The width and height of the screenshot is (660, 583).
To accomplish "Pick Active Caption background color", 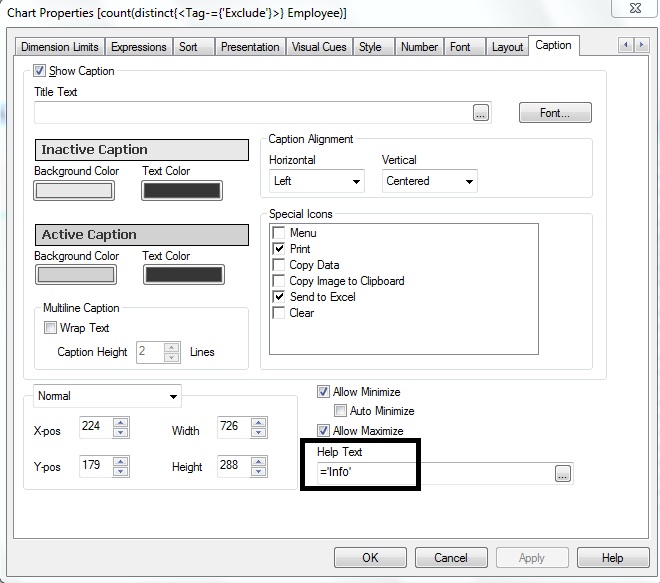I will [76, 275].
